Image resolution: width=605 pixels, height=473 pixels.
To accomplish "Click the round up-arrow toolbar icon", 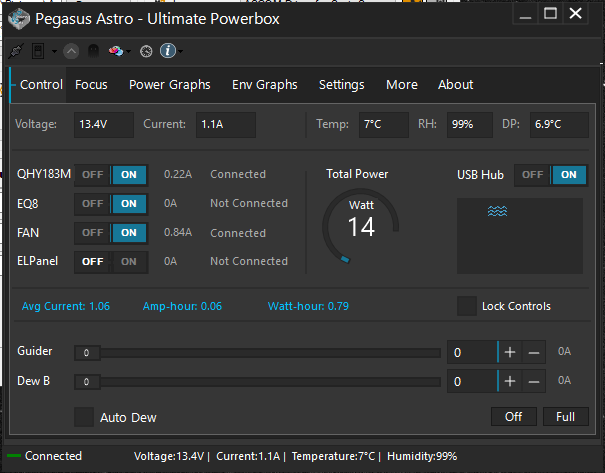I will (71, 51).
